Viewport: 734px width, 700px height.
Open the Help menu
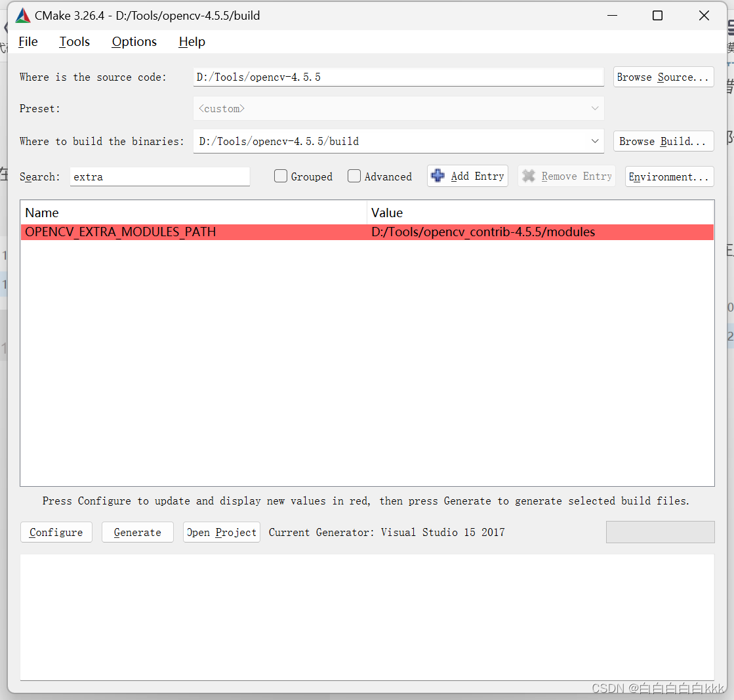(192, 42)
